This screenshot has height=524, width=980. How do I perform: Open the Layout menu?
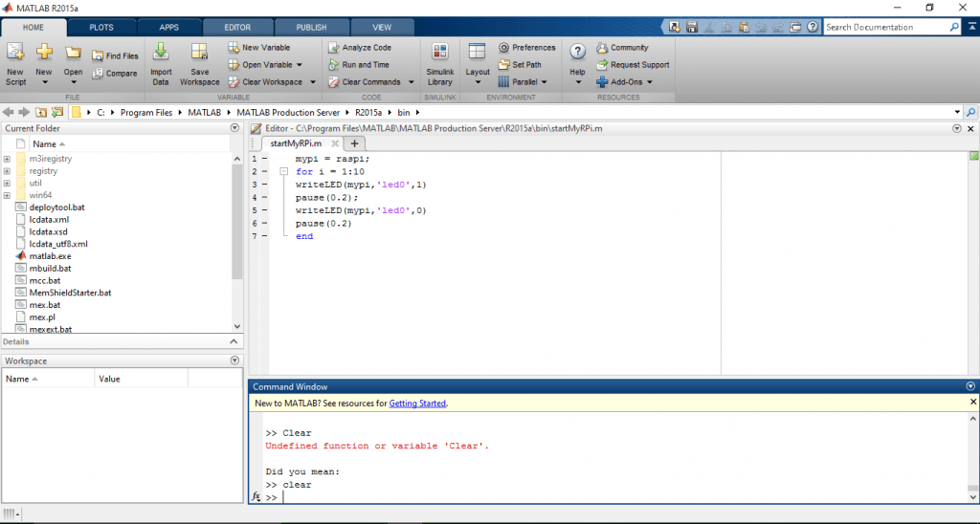point(478,64)
